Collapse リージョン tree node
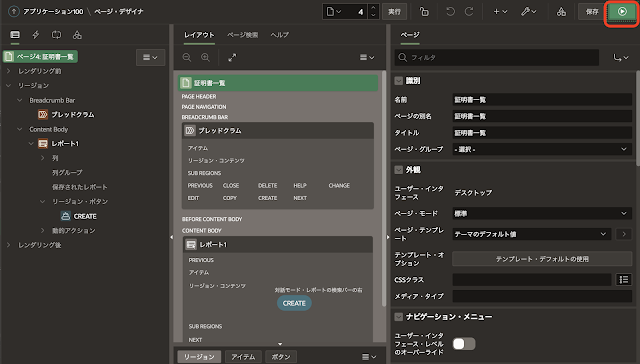Viewport: 640px width, 364px height. (x=9, y=85)
